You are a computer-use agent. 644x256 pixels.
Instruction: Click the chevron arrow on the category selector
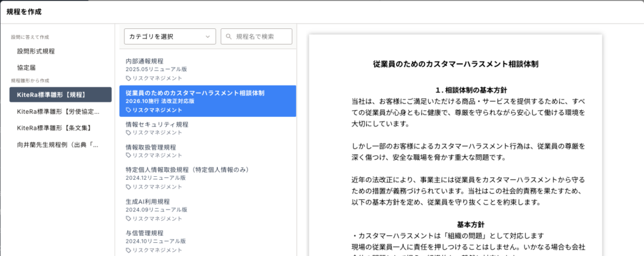coord(208,37)
